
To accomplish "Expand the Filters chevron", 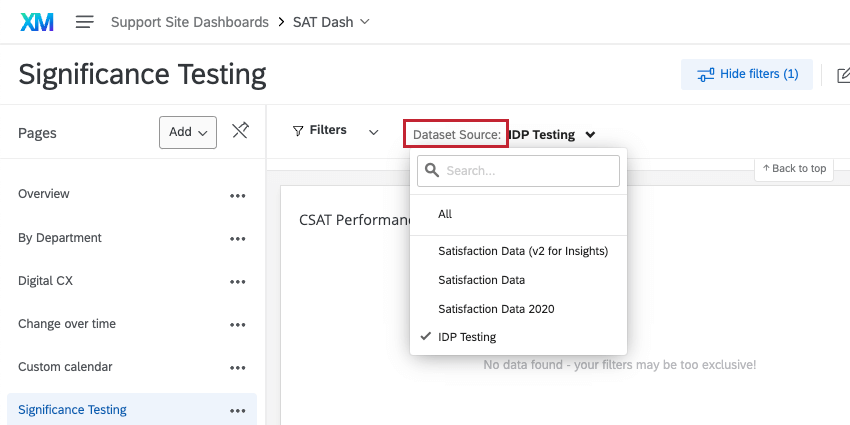I will point(374,131).
